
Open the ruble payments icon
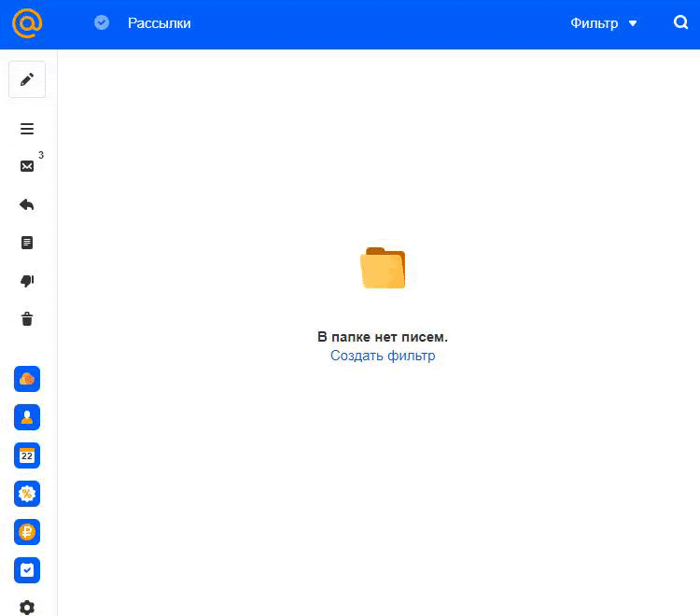click(x=27, y=532)
